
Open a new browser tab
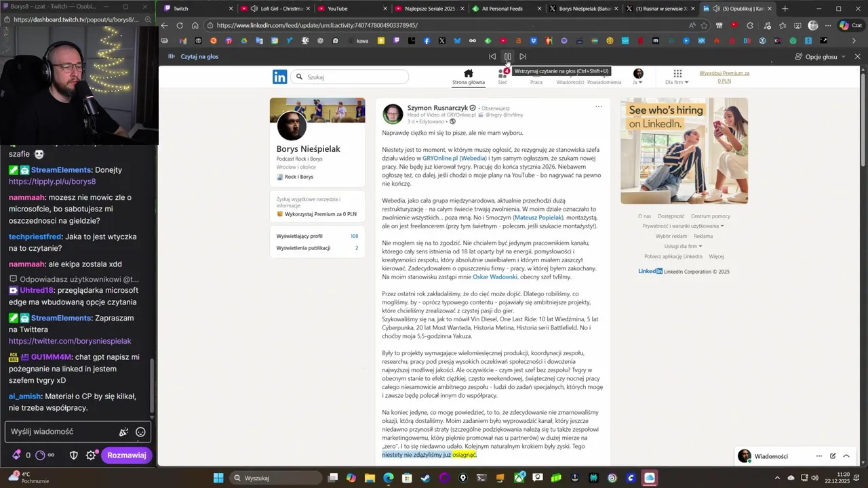[785, 9]
